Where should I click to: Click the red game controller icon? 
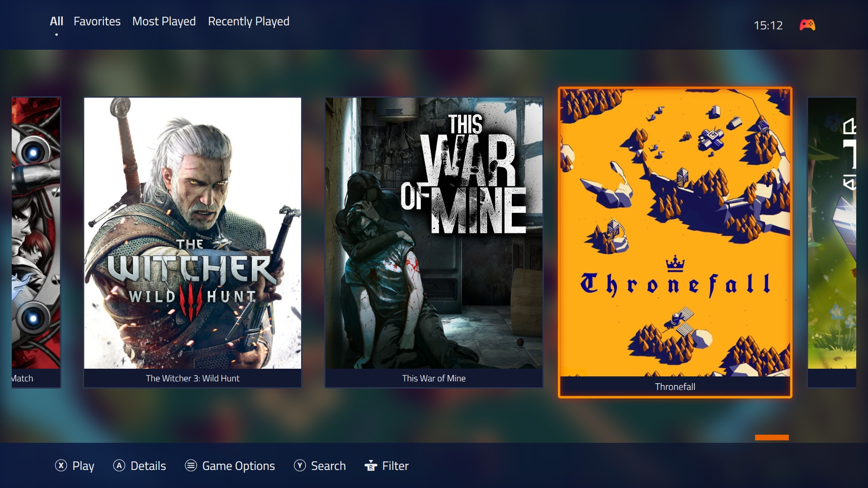807,25
